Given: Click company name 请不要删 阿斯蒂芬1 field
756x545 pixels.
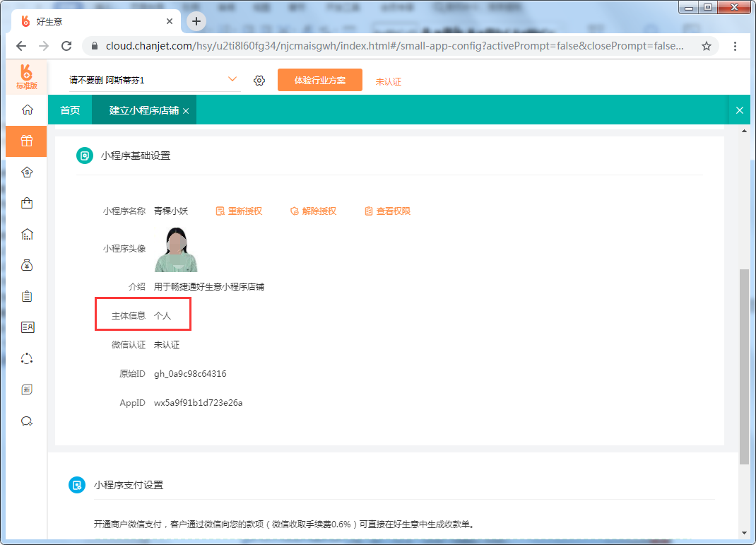Looking at the screenshot, I should pos(154,80).
